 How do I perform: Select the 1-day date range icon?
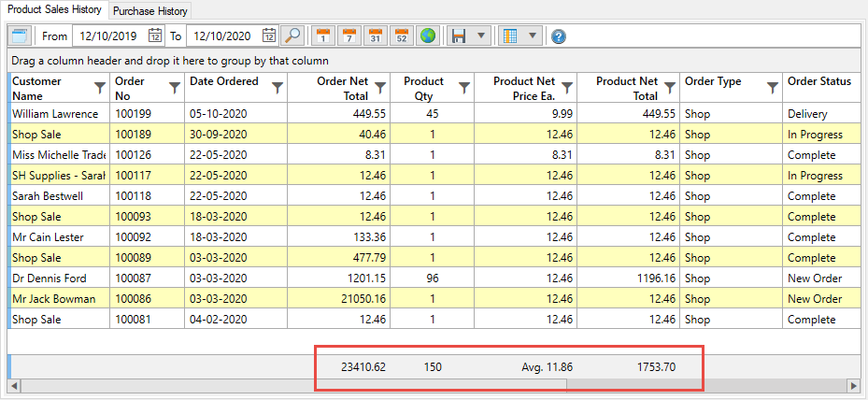click(321, 36)
